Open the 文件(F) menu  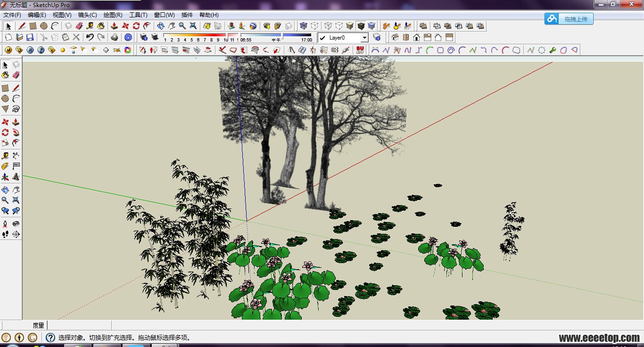click(12, 15)
